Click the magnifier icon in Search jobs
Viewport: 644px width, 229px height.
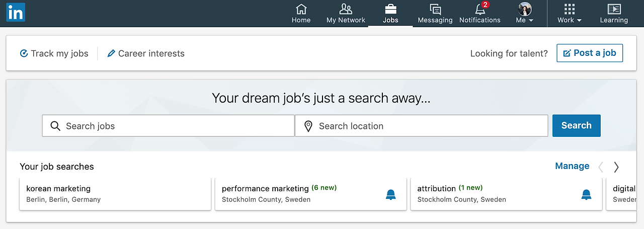click(55, 126)
